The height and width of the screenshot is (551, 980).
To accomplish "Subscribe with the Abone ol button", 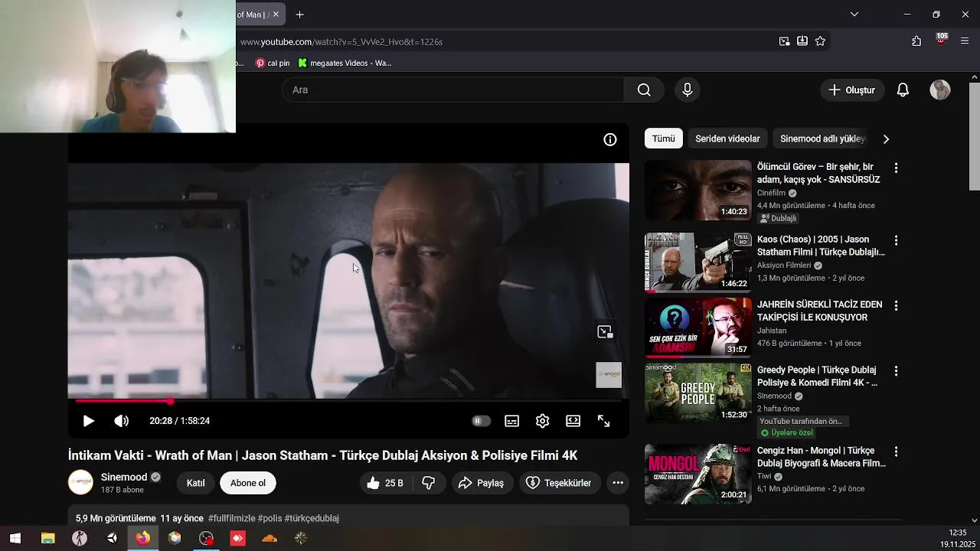I will 248,483.
